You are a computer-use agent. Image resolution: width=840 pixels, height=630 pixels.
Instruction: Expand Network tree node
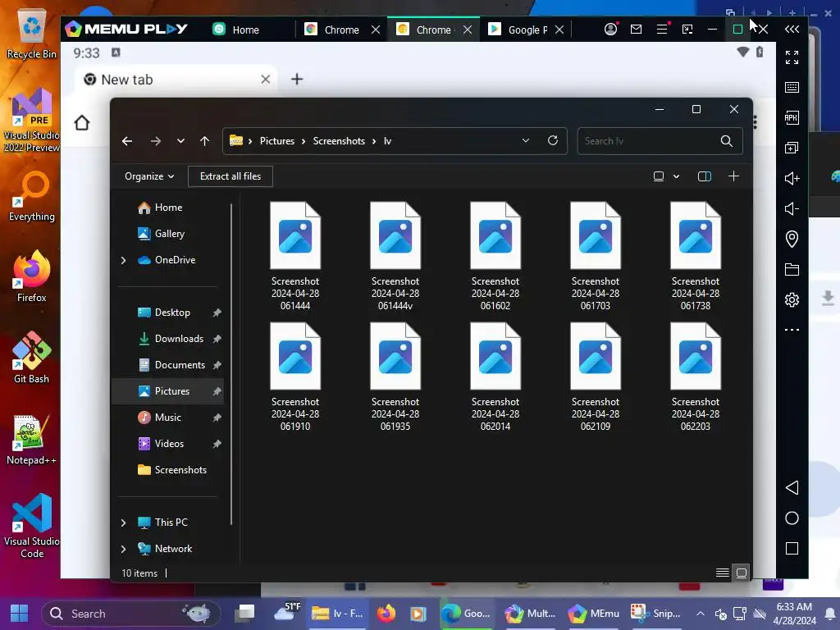123,549
